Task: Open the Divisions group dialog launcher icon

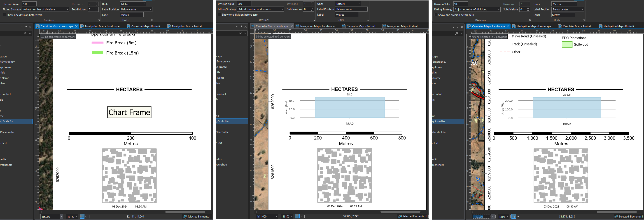Action: (x=98, y=20)
